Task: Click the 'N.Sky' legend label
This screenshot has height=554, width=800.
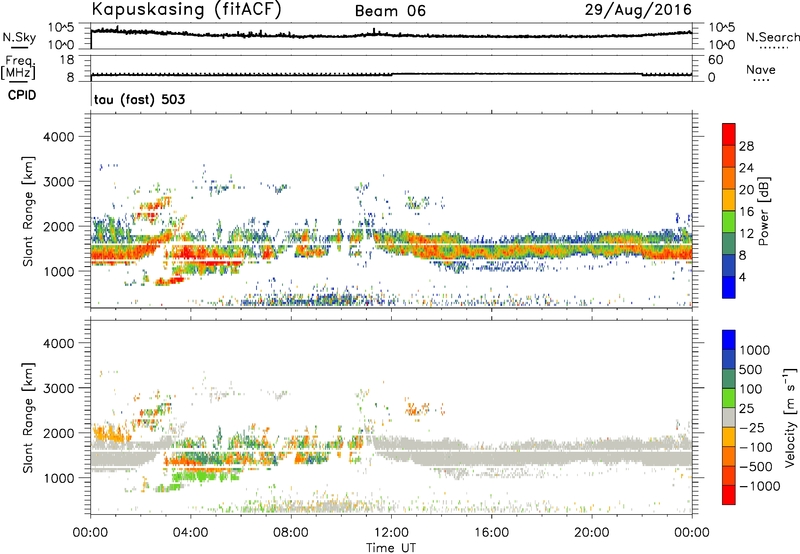Action: pos(19,37)
